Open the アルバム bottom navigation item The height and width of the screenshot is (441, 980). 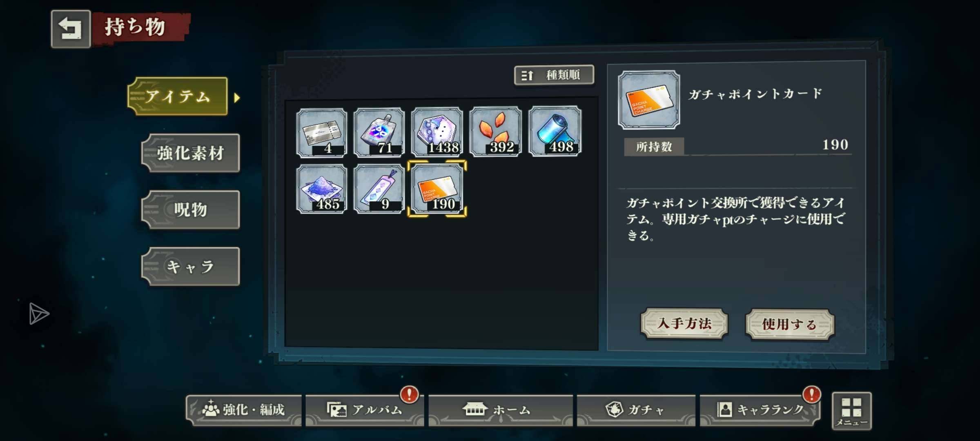(x=365, y=410)
